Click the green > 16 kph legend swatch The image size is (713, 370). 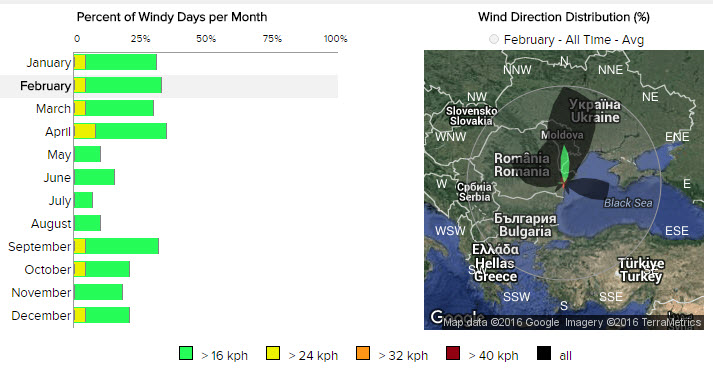click(186, 353)
